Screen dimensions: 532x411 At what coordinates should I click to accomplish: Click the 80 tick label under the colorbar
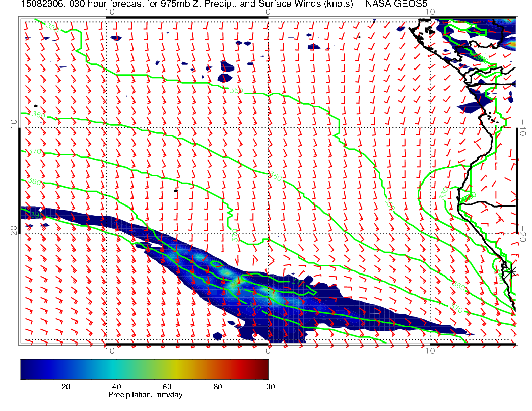(x=218, y=386)
